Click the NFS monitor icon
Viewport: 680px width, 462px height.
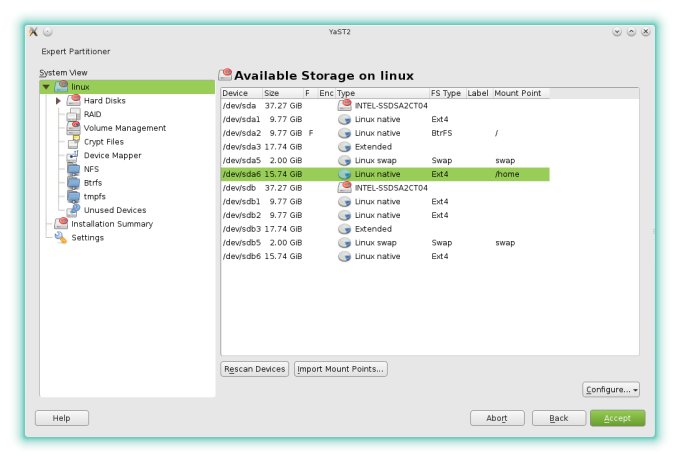73,169
